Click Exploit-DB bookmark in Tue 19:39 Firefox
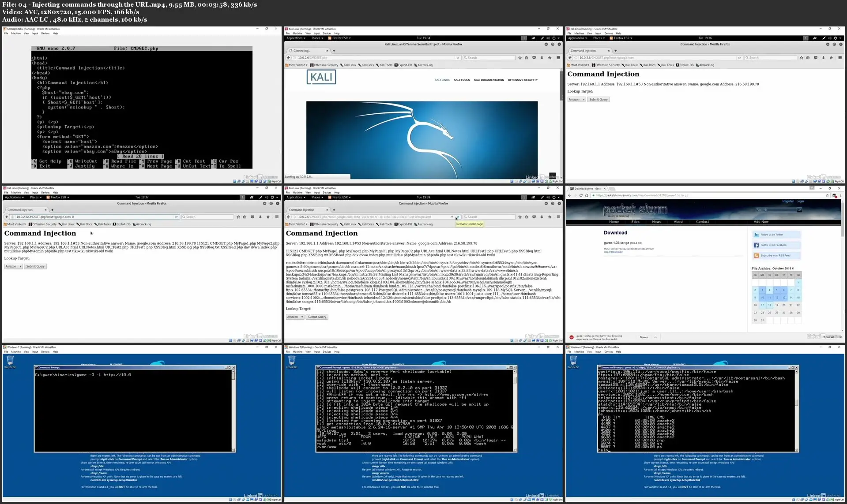This screenshot has width=847, height=504. tap(403, 224)
